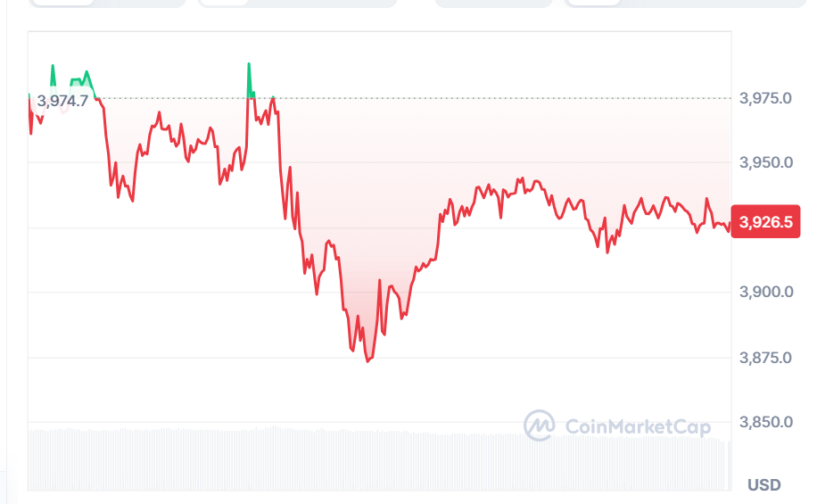Click the red 3,926.5 current price tag
This screenshot has height=504, width=817.
[766, 222]
